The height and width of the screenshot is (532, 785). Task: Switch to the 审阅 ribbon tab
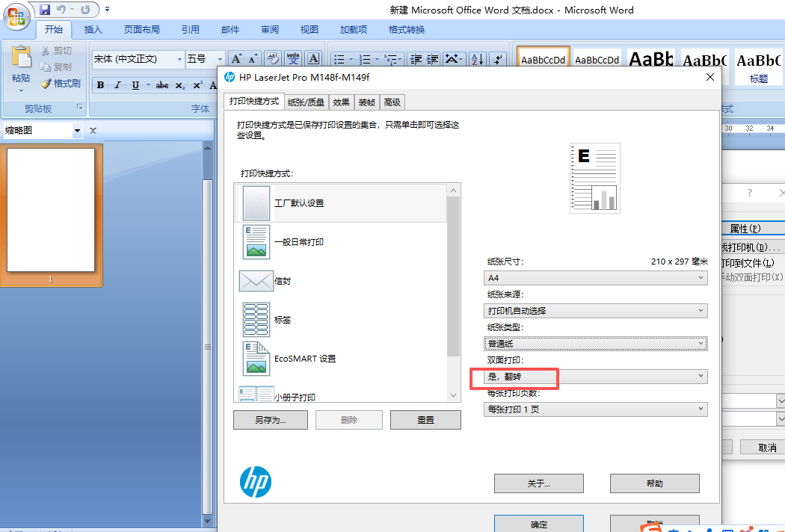269,30
